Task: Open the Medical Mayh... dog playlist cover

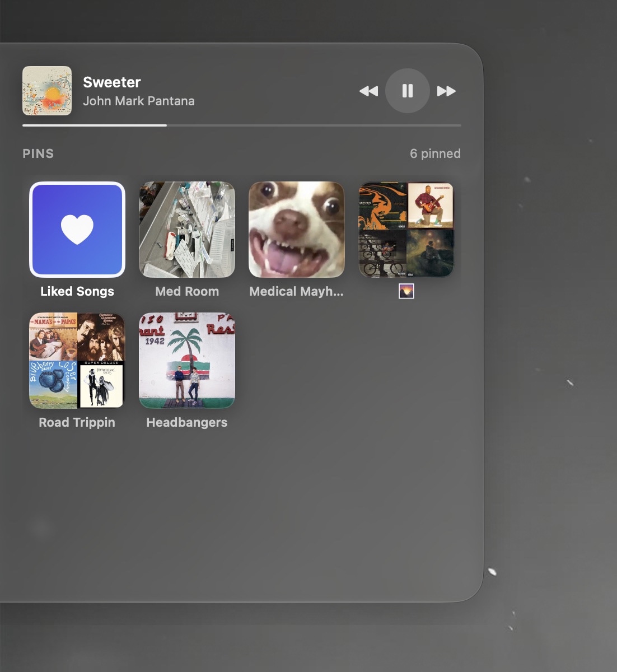Action: click(297, 230)
